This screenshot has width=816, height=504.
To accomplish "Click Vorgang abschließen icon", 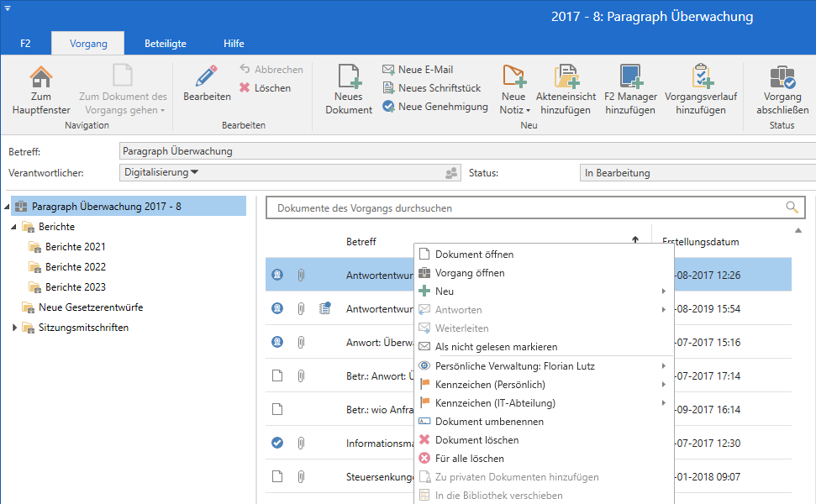I will pos(782,77).
